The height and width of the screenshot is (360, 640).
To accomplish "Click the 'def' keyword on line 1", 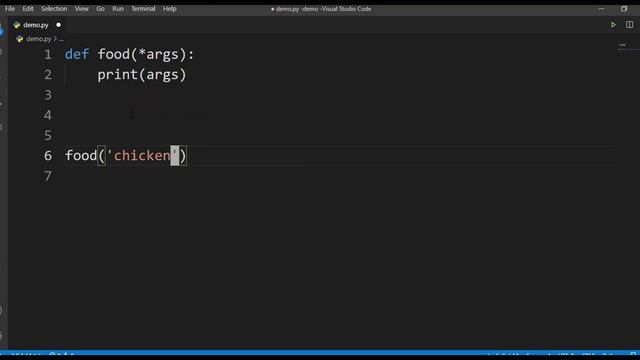I will [x=77, y=54].
